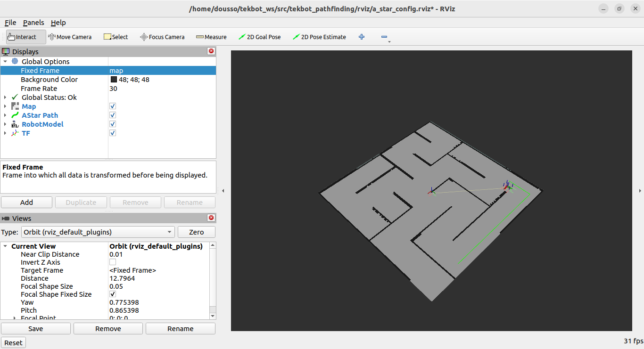Disable the Map display checkbox
The height and width of the screenshot is (349, 644).
pyautogui.click(x=113, y=106)
